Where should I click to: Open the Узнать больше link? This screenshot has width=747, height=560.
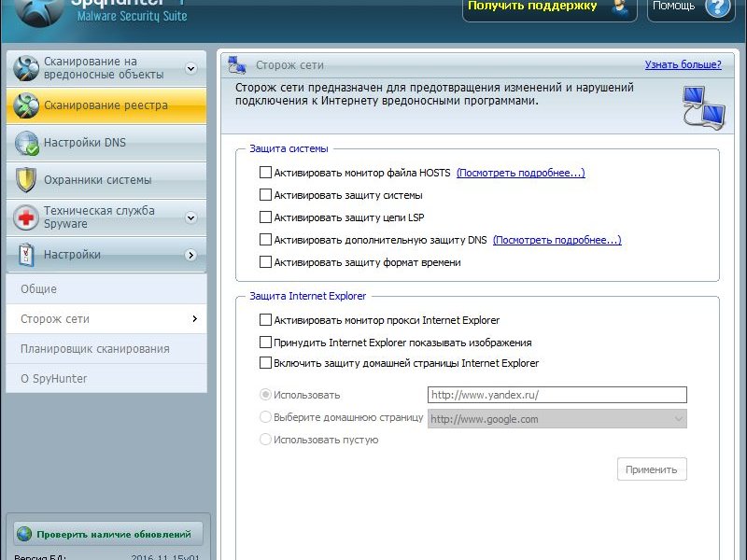click(x=683, y=64)
